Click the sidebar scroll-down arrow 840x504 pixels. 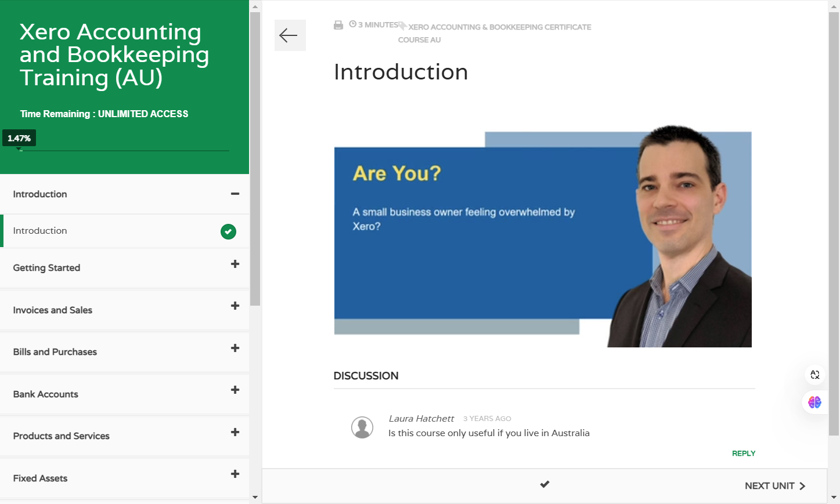[255, 497]
